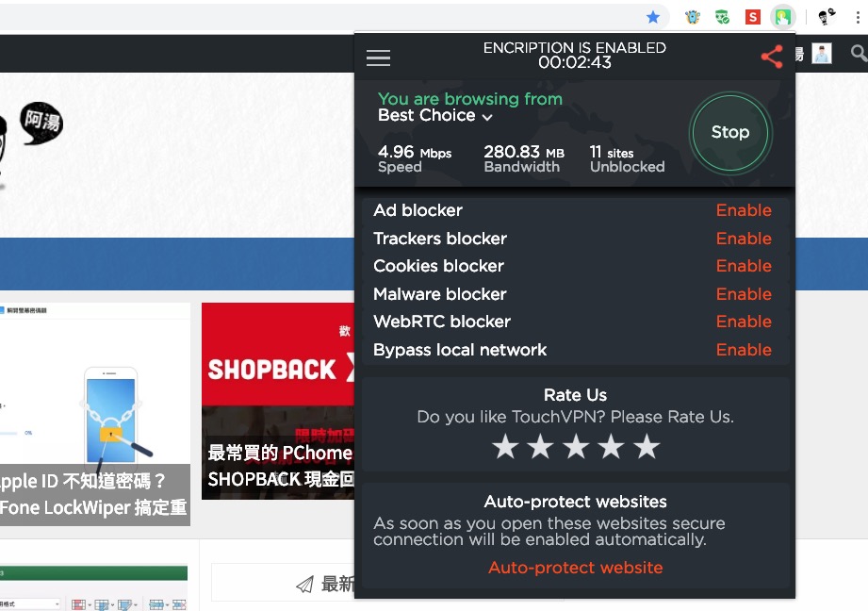This screenshot has height=611, width=868.
Task: Rate TouchVPN with the second star
Action: pos(540,446)
